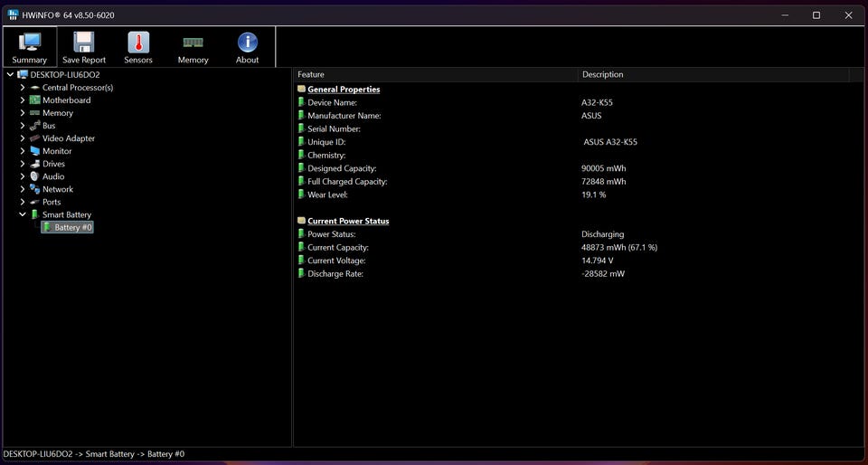868x465 pixels.
Task: Click the Smart Battery green icon
Action: [35, 214]
